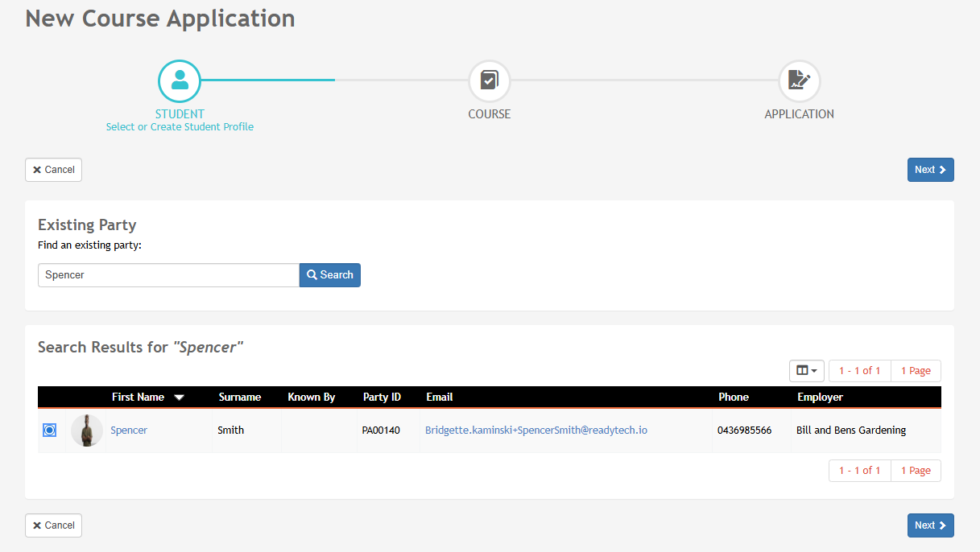Click top '1 - 1 of 1' pagination indicator
The width and height of the screenshot is (980, 552).
(x=860, y=371)
